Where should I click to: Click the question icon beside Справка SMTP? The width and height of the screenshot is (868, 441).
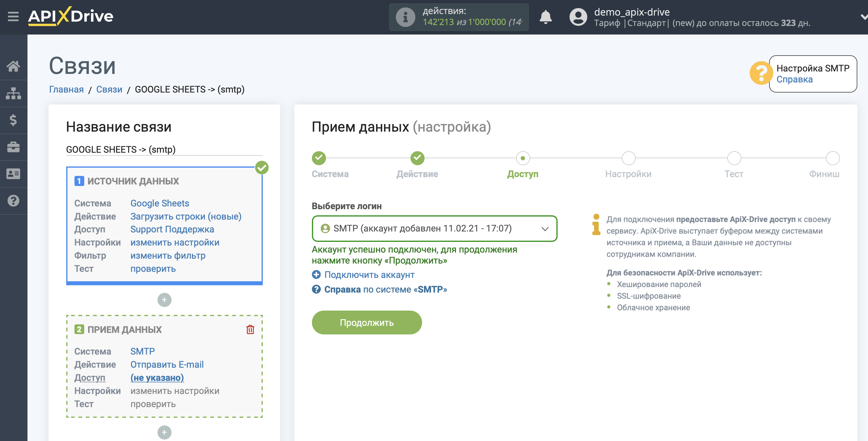click(x=316, y=289)
